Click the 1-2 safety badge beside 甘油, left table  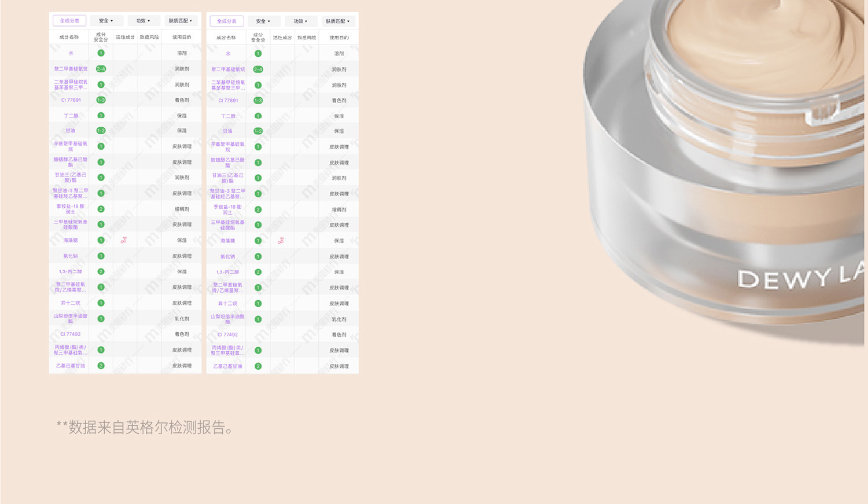pyautogui.click(x=101, y=131)
